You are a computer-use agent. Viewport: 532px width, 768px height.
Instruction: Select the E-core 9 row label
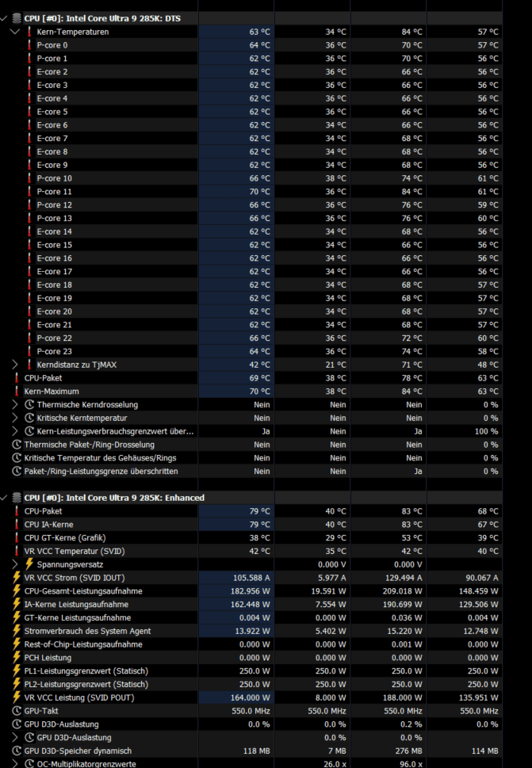[x=52, y=165]
